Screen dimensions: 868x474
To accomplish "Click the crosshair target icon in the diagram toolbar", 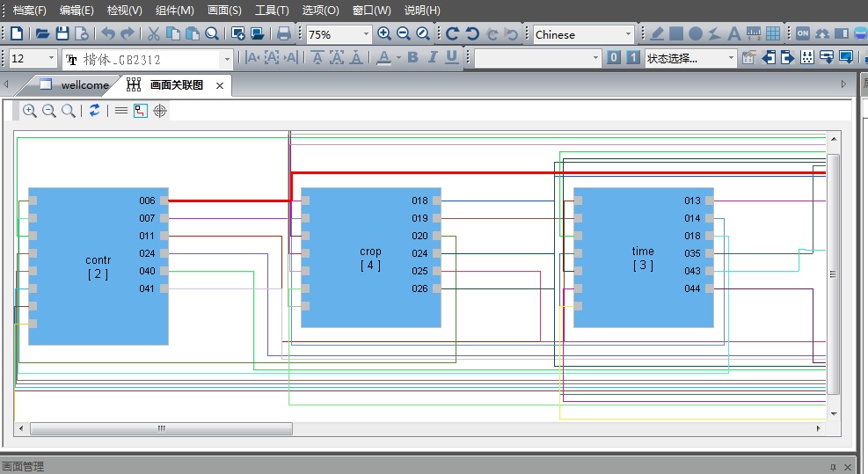I will tap(160, 111).
